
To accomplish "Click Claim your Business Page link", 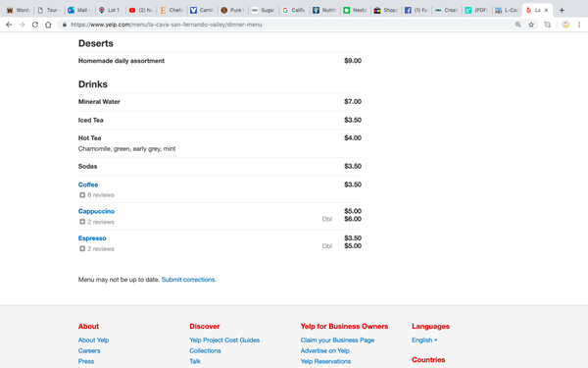I will 337,341.
